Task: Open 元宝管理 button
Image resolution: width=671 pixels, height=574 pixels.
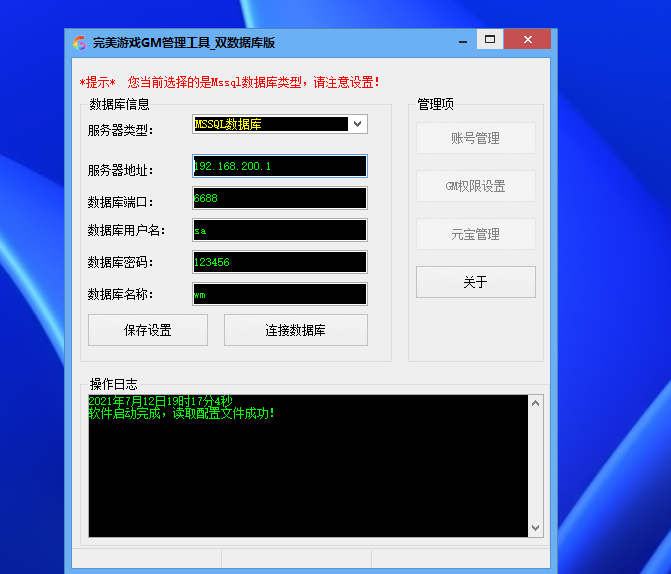Action: point(476,234)
